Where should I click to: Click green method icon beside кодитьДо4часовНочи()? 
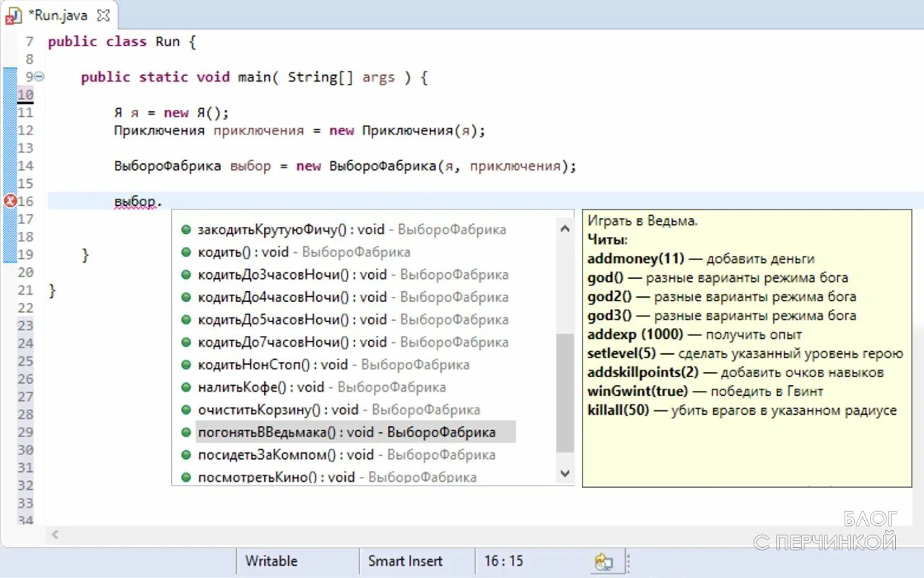coord(186,297)
